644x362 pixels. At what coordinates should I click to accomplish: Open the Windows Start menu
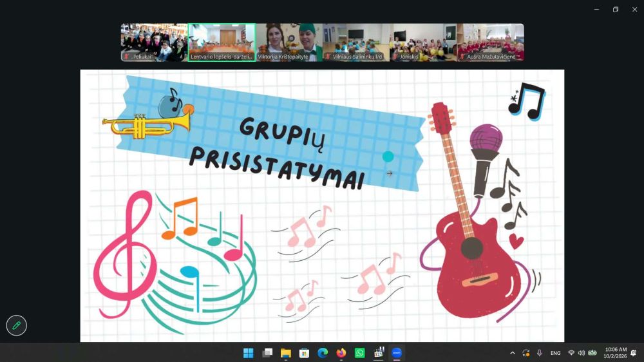[249, 353]
